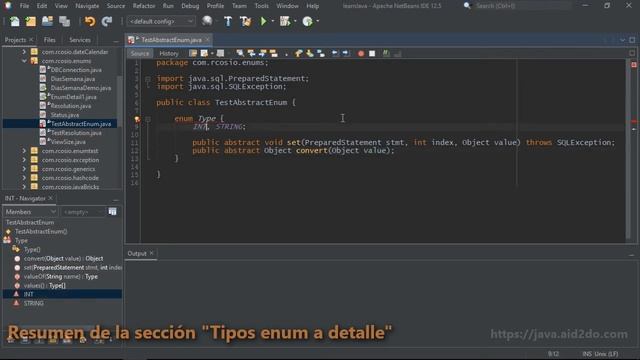640x360 pixels.
Task: Open Run Project dropdown arrow
Action: click(x=273, y=21)
